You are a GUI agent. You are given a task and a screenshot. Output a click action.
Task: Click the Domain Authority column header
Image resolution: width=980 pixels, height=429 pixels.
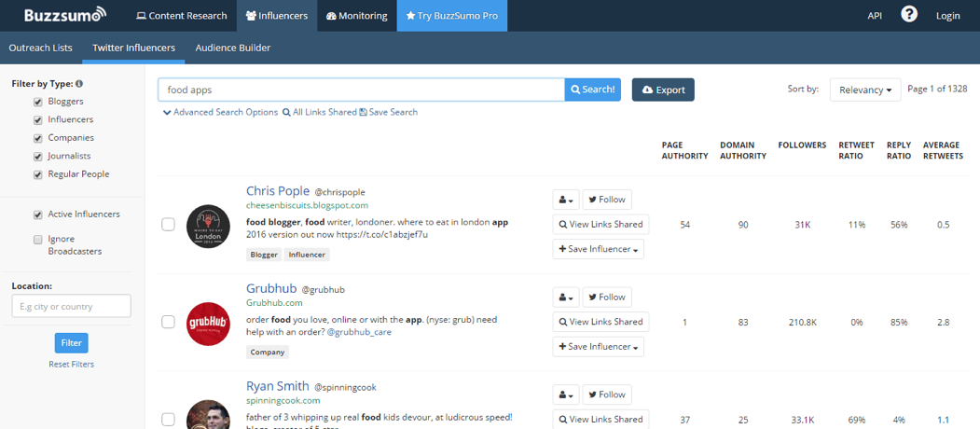[x=743, y=150]
